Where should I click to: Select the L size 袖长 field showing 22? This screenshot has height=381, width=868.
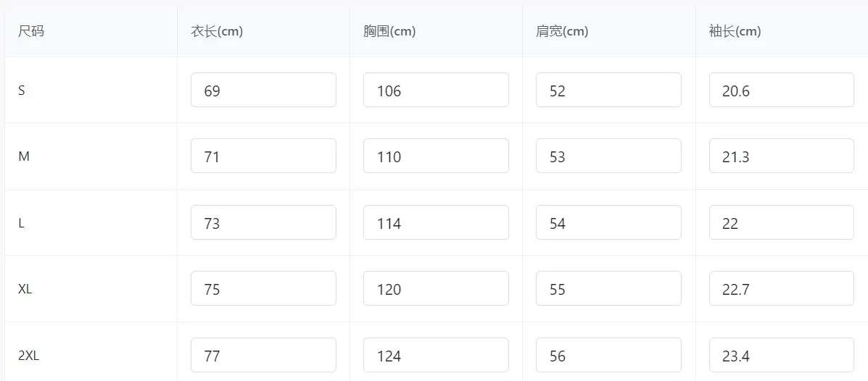click(x=781, y=223)
